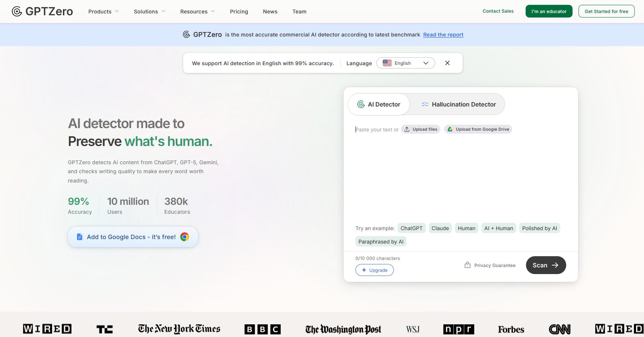
Task: Start the scan with Scan button
Action: 546,265
